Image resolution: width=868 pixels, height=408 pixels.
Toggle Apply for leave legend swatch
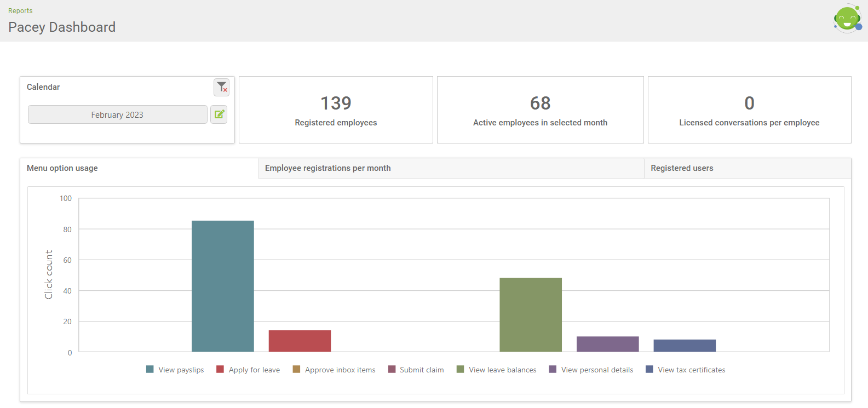[x=220, y=370]
